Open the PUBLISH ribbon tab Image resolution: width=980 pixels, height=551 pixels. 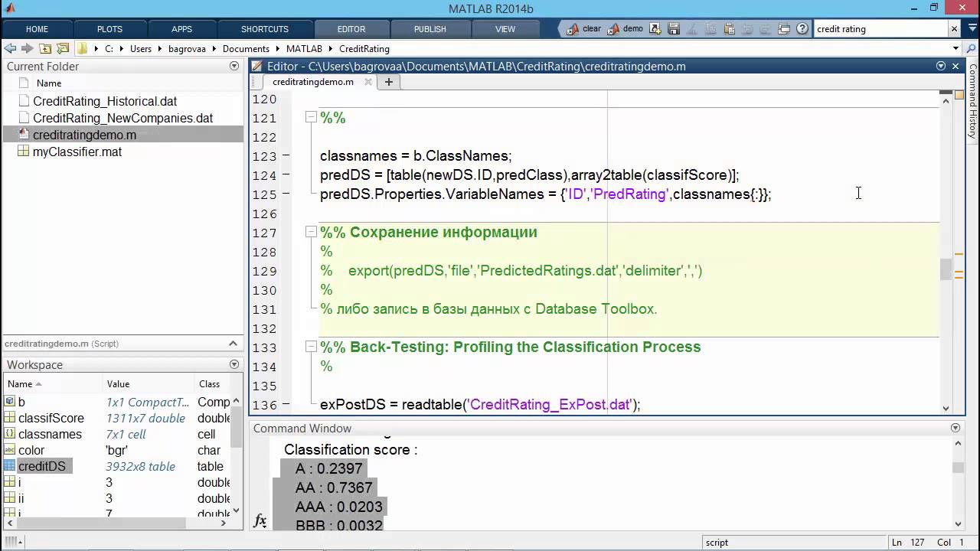click(x=430, y=29)
